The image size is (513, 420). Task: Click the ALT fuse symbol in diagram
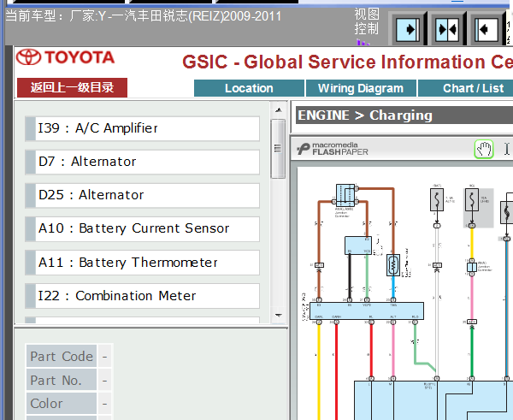(x=437, y=199)
